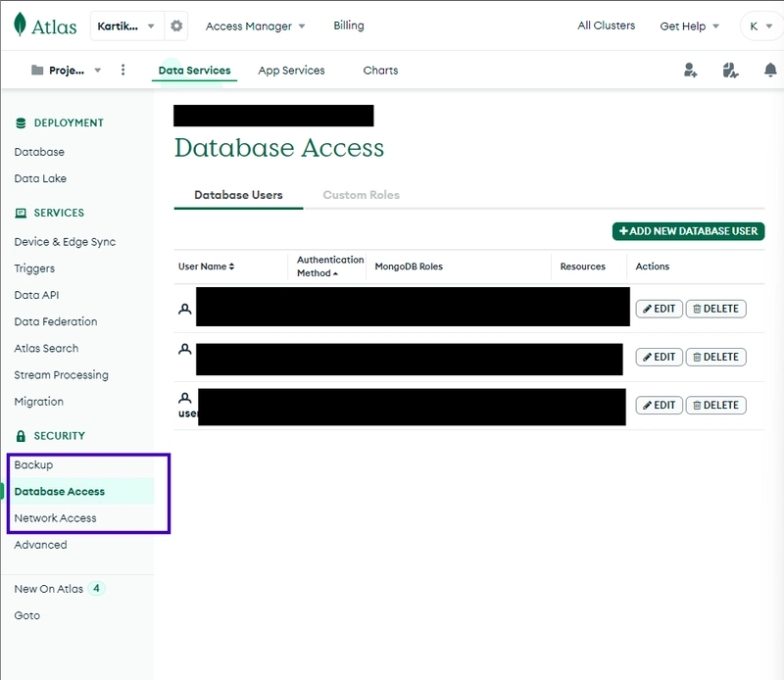Click the project folder icon
Image resolution: width=784 pixels, height=680 pixels.
coord(37,70)
